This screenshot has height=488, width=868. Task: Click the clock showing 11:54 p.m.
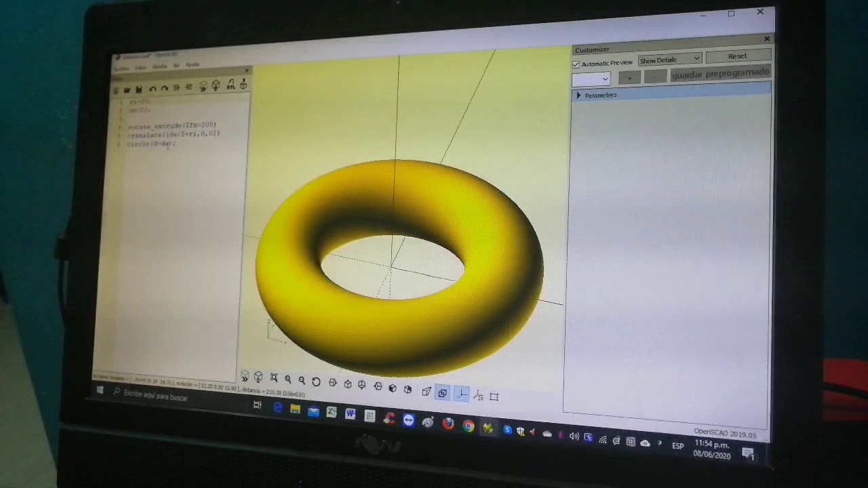click(x=712, y=445)
